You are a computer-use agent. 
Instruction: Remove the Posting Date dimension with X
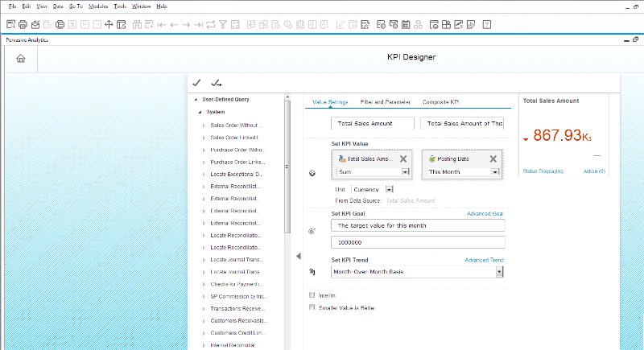[494, 159]
